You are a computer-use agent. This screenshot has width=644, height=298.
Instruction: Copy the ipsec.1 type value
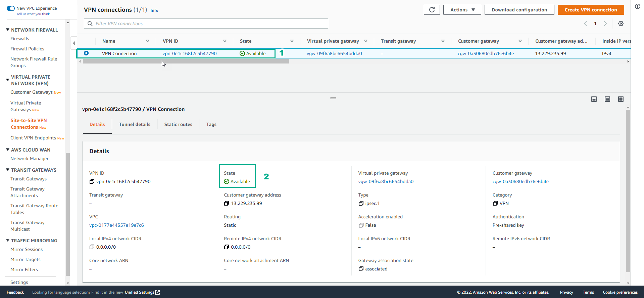[x=361, y=203]
